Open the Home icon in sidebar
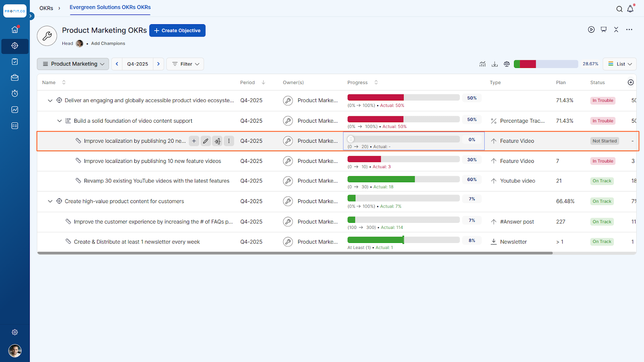The width and height of the screenshot is (644, 362). coord(15,29)
